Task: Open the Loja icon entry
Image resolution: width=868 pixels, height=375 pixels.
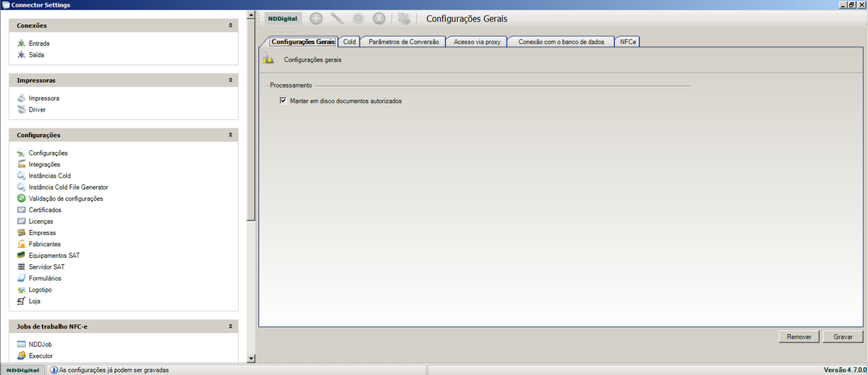Action: coord(22,301)
